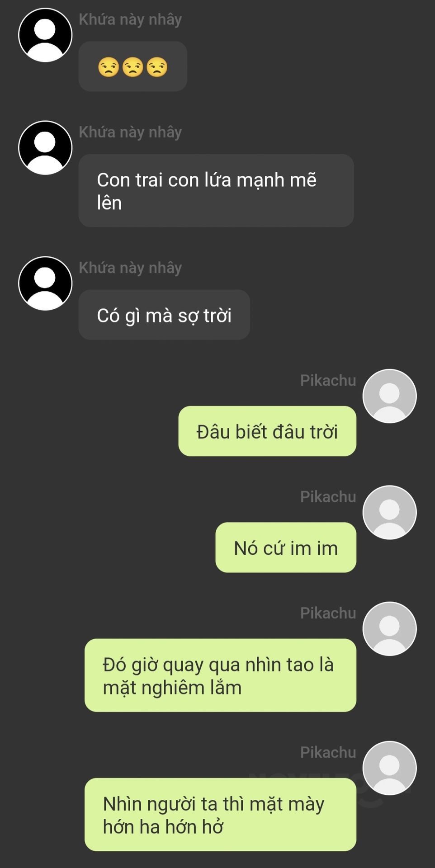Tap the first unamused emoji
Image resolution: width=435 pixels, height=868 pixels.
tap(109, 67)
